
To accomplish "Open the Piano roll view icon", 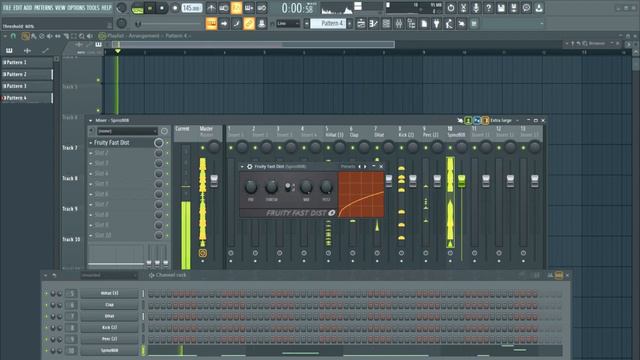I will click(373, 24).
